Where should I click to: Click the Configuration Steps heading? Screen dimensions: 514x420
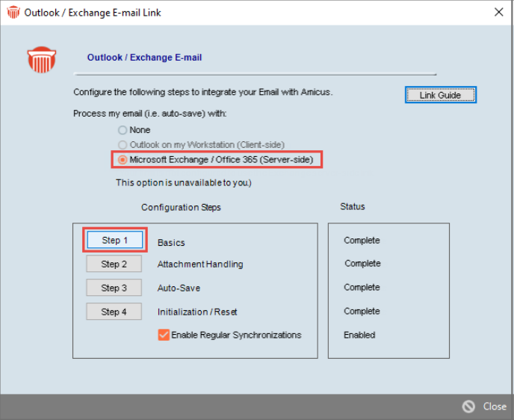181,208
